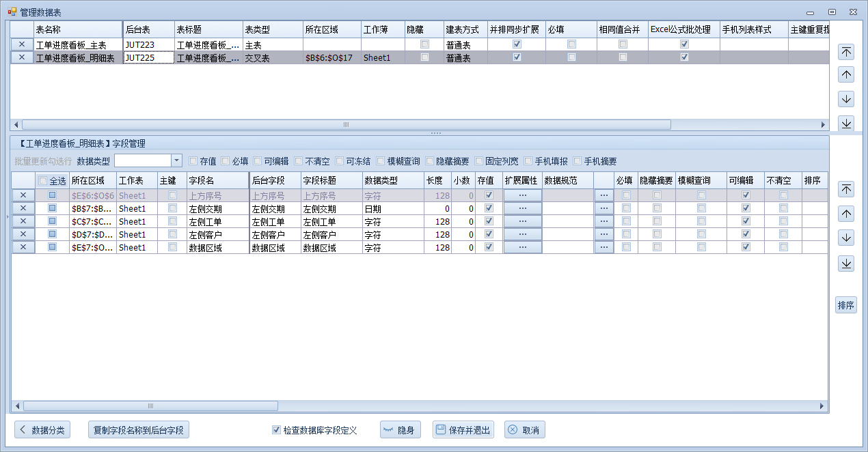Click move-to-bottom arrow beside field list

coord(846,263)
